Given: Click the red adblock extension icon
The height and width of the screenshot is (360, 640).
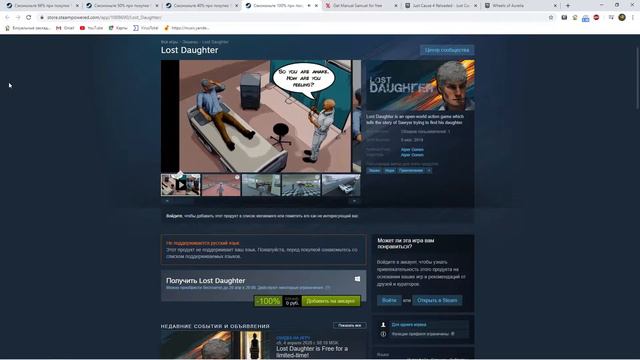Looking at the screenshot, I should click(x=596, y=18).
